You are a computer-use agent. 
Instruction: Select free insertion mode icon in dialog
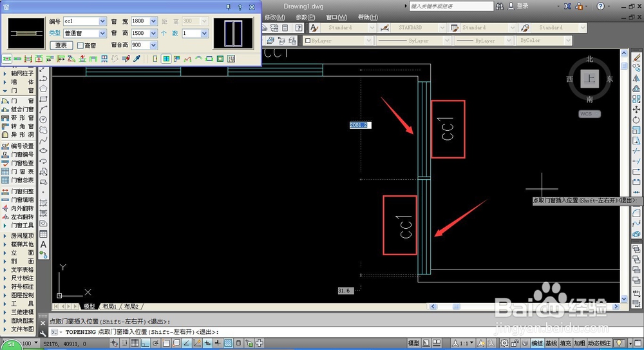7,59
